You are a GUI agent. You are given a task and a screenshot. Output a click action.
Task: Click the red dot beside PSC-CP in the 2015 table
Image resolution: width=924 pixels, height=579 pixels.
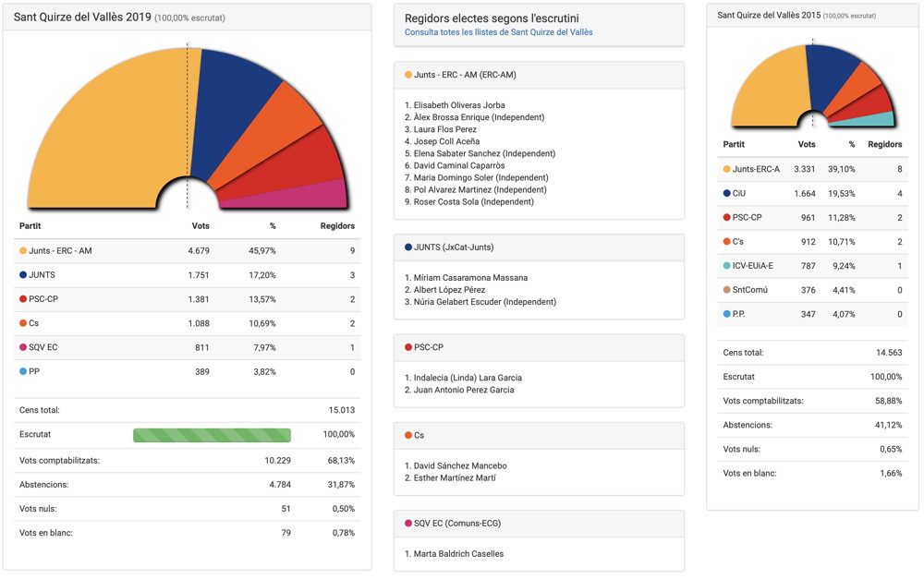727,218
